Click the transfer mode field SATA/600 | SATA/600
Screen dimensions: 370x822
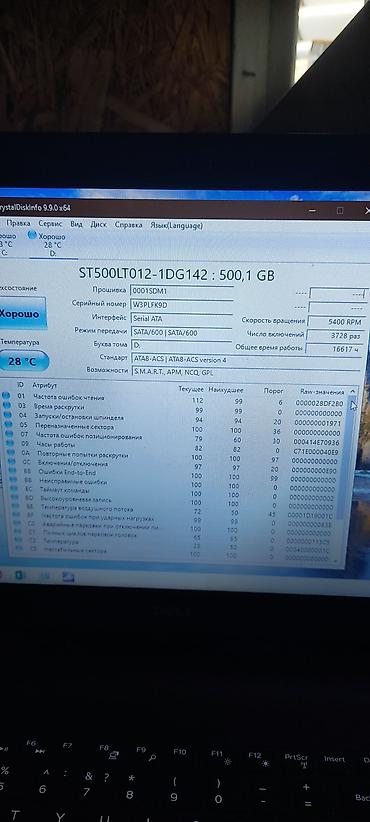181,332
